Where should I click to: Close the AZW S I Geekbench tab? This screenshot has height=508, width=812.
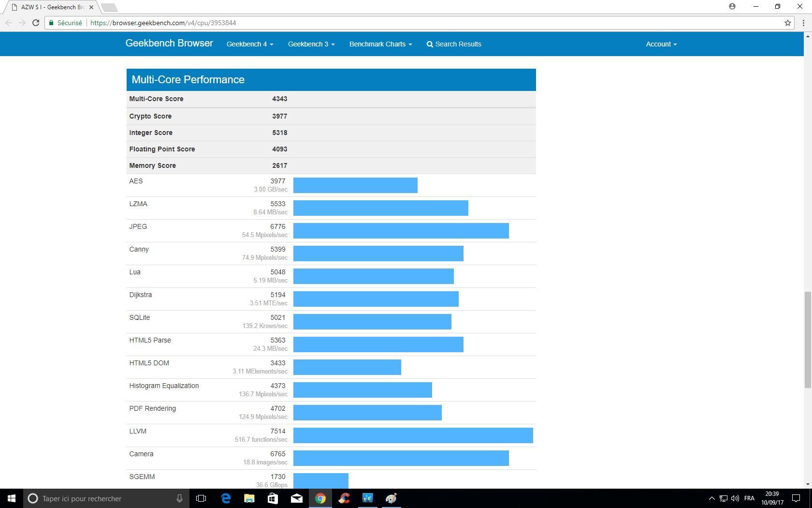[x=91, y=7]
